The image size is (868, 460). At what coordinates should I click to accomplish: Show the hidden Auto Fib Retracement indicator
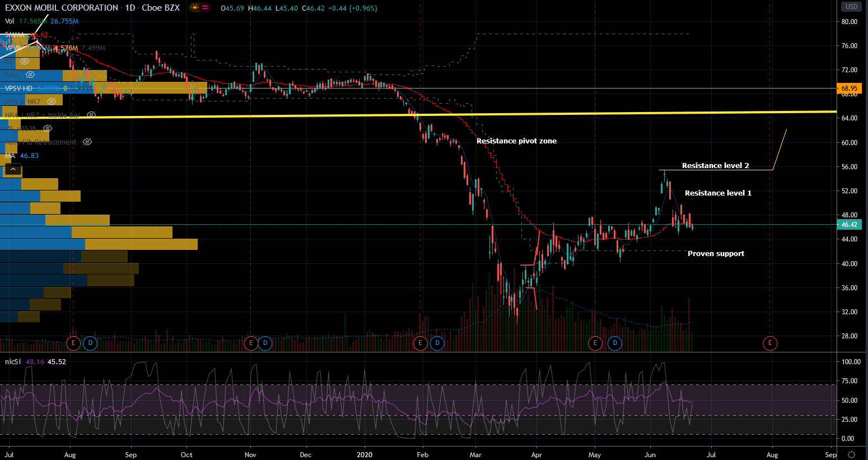click(87, 142)
